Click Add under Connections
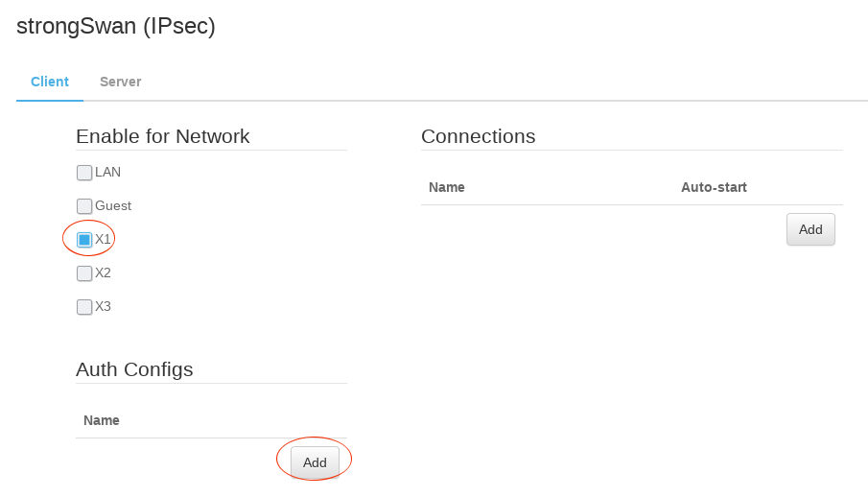The height and width of the screenshot is (497, 868). click(x=810, y=229)
